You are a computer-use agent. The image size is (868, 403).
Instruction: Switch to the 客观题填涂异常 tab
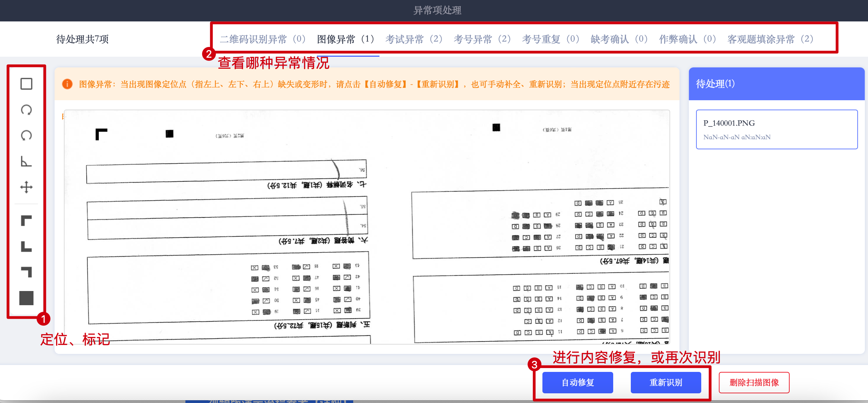pyautogui.click(x=770, y=39)
